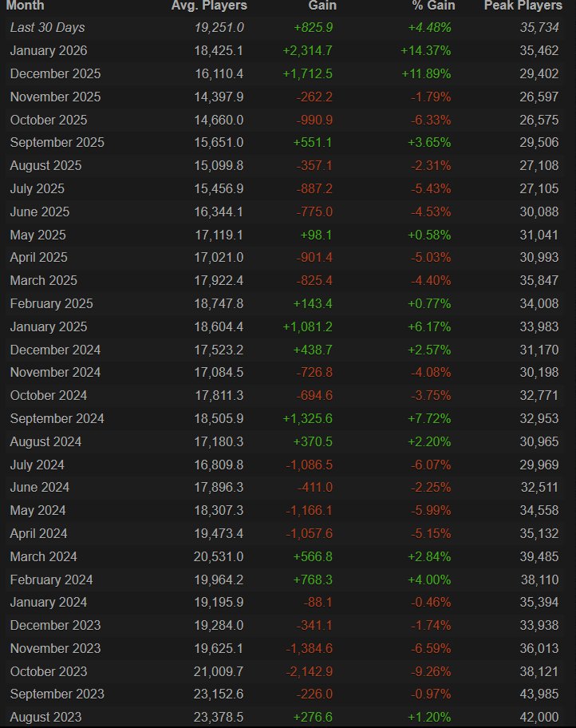The image size is (576, 728).
Task: Select the January 2025 month label
Action: pyautogui.click(x=49, y=326)
